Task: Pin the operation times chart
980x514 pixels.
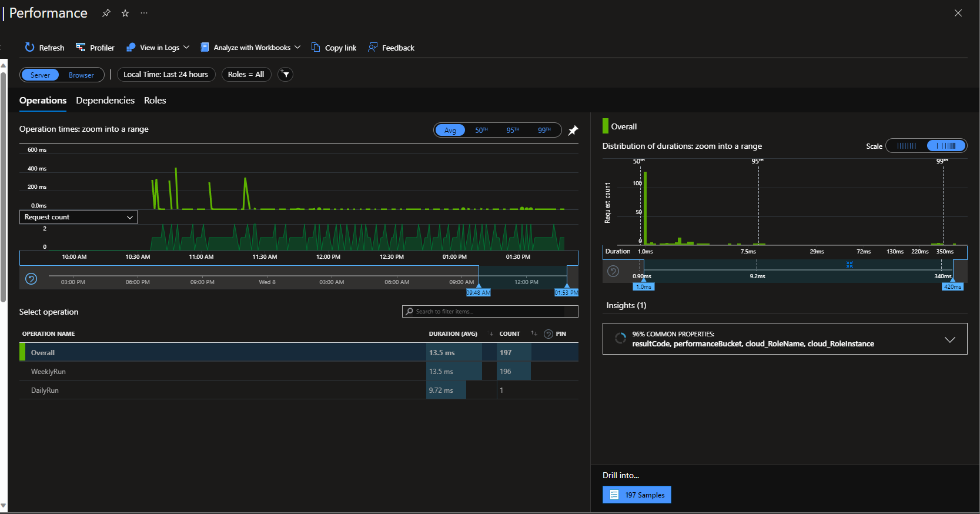Action: point(573,130)
